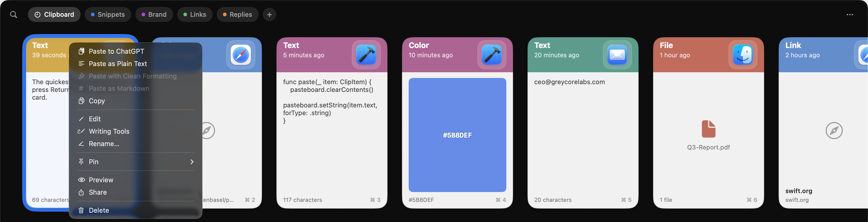
Task: Select the Q3-Report.pdf file icon
Action: (x=708, y=129)
